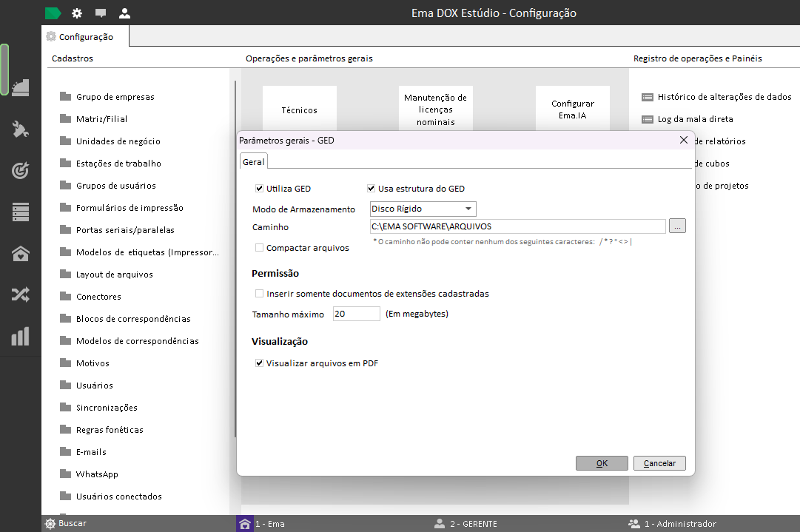The image size is (800, 532).
Task: Open Manutenção de licenças nominais tile
Action: coord(436,110)
